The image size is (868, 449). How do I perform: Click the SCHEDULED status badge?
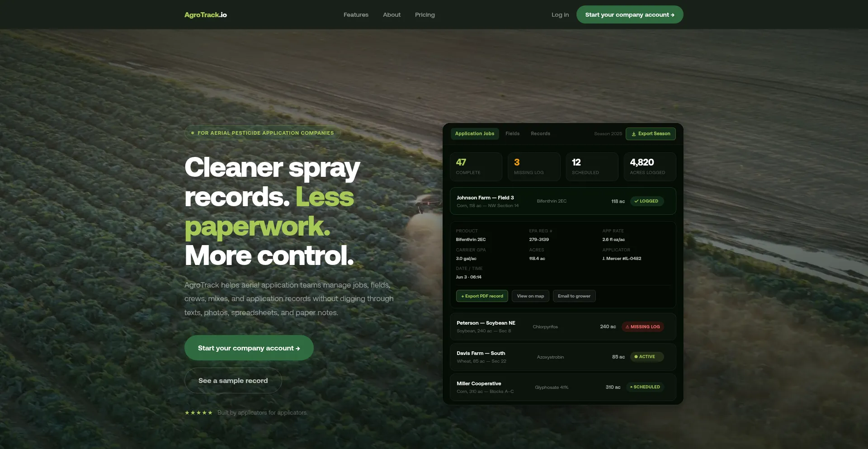(645, 387)
